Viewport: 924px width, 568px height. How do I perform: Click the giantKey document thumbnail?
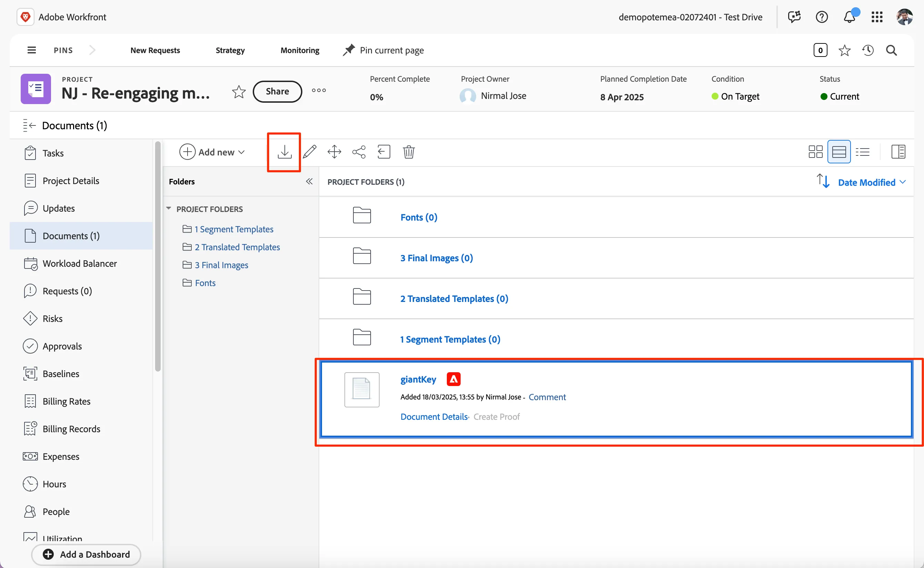361,389
